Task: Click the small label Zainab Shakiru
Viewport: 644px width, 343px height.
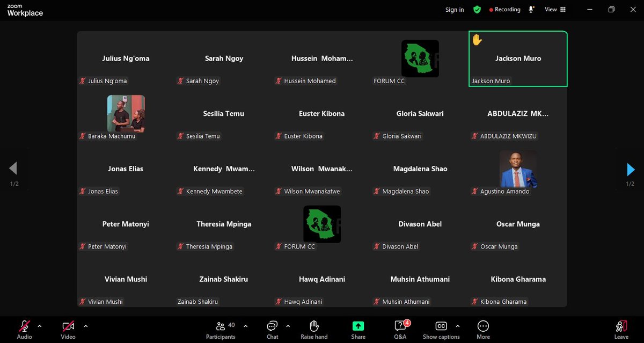Action: coord(197,302)
